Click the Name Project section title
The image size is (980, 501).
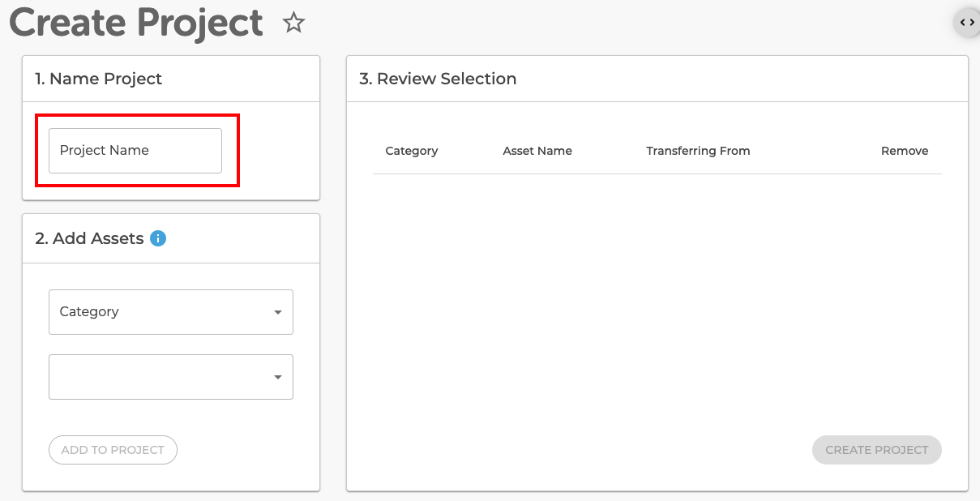point(97,79)
